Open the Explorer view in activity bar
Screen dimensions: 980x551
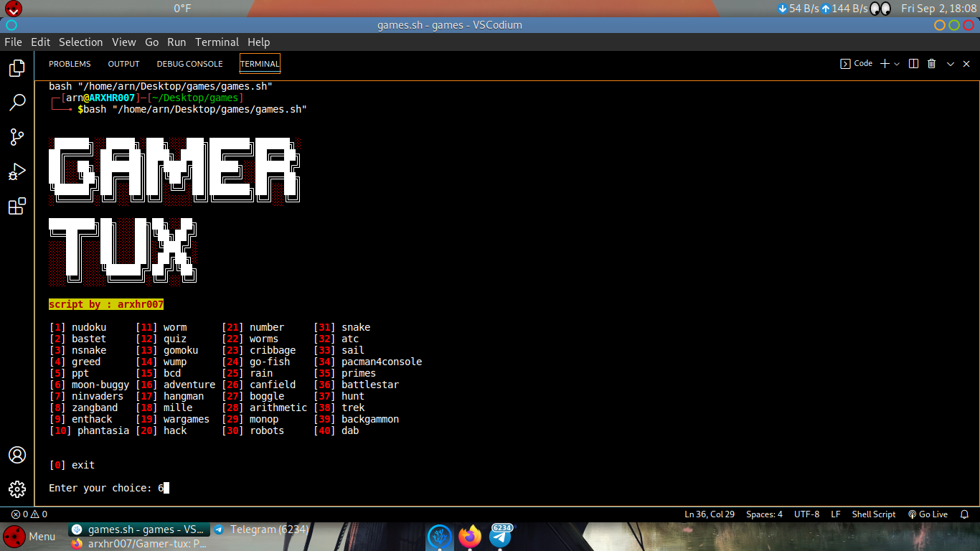pyautogui.click(x=17, y=68)
